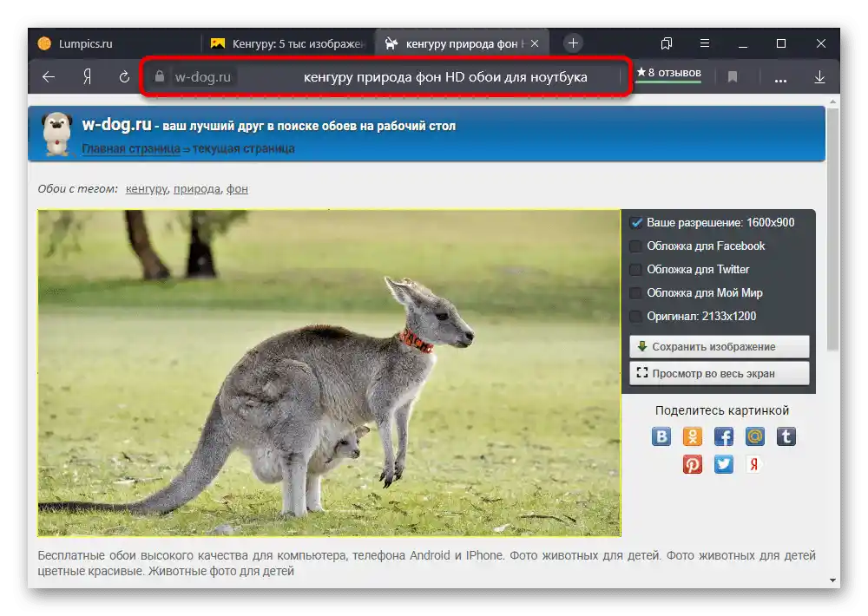Pin the image to Pinterest
The height and width of the screenshot is (616, 868).
tap(692, 464)
